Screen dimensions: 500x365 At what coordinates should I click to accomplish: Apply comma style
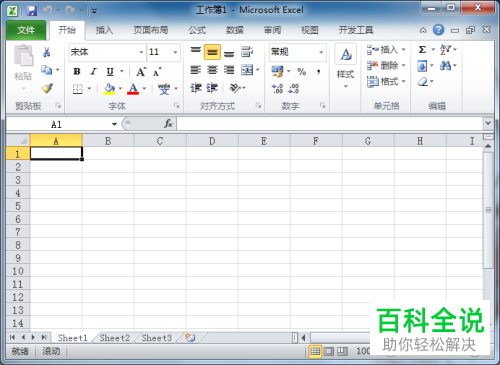point(319,71)
